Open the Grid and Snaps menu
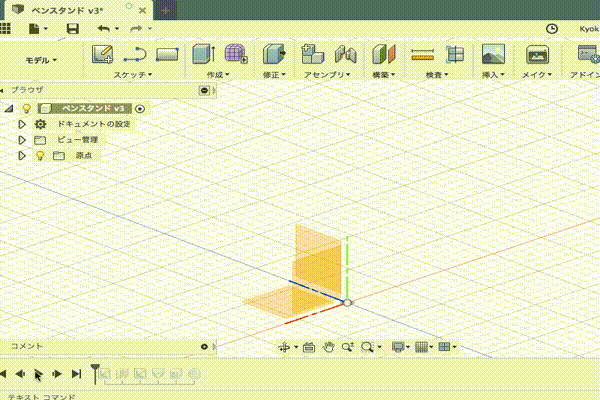600x400 pixels. [x=424, y=347]
